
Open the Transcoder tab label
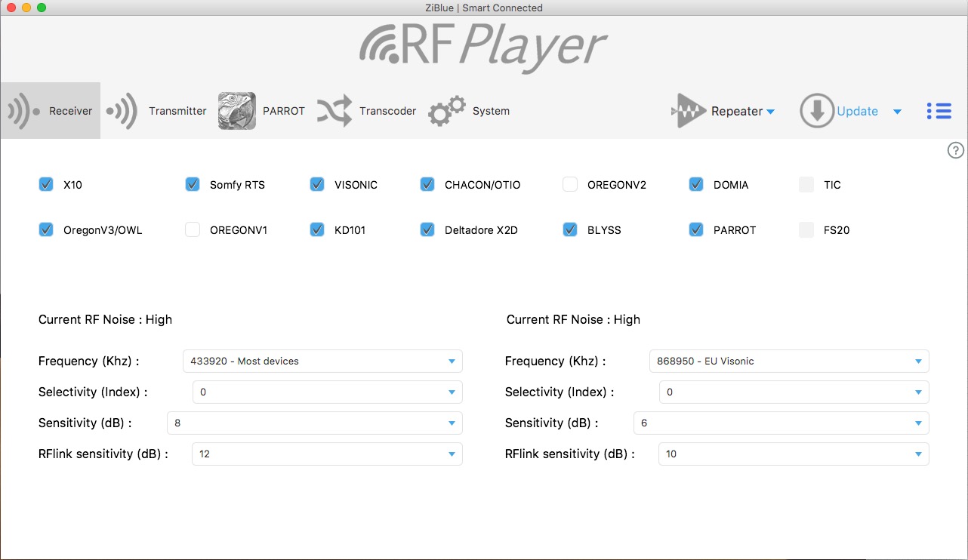tap(387, 111)
